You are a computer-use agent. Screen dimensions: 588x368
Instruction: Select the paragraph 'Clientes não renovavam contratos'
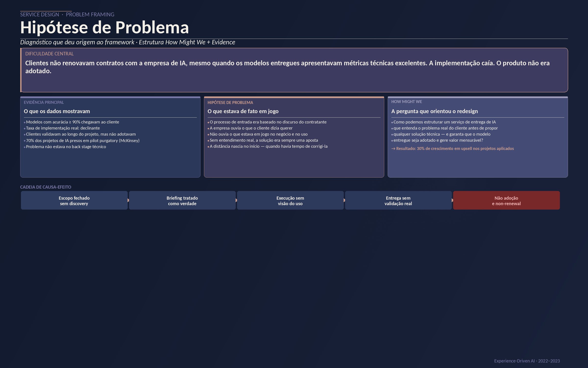[x=287, y=67]
